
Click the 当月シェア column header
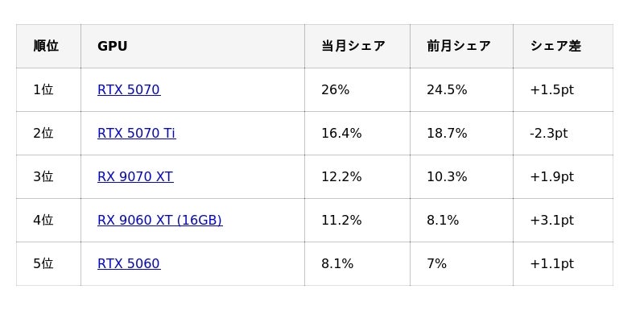click(x=357, y=46)
